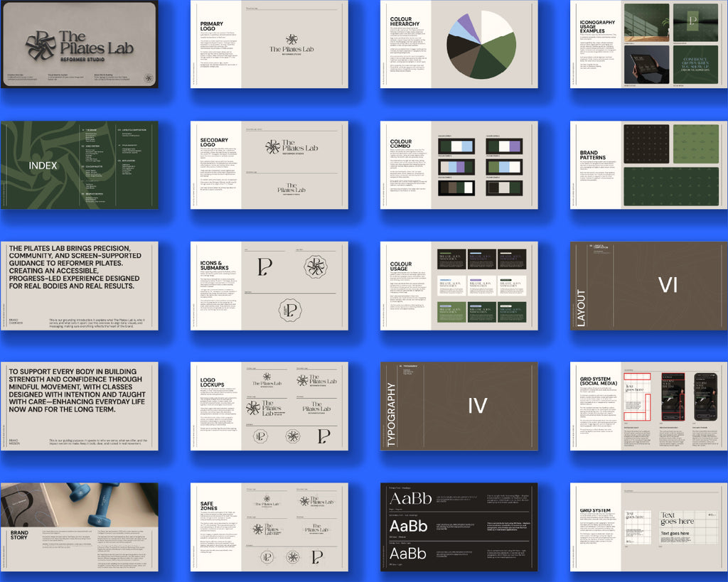Open the "VI" Layout divider slide thumbnail

click(x=648, y=284)
